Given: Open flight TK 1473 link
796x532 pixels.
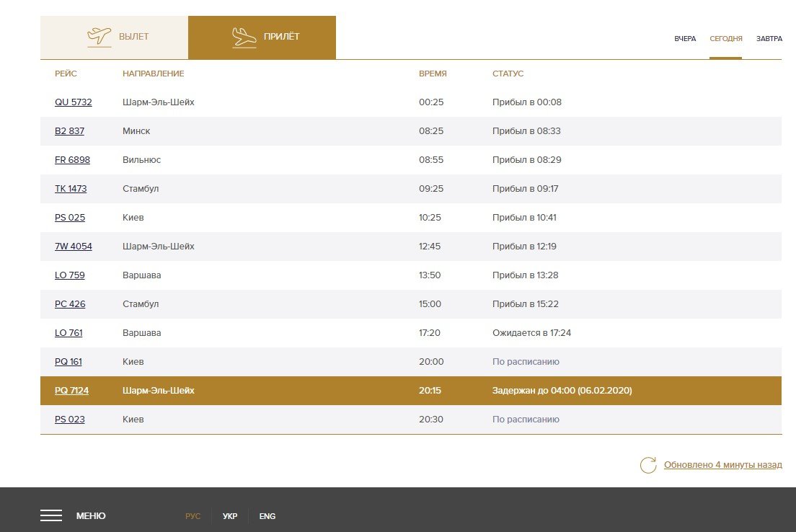Looking at the screenshot, I should click(71, 189).
